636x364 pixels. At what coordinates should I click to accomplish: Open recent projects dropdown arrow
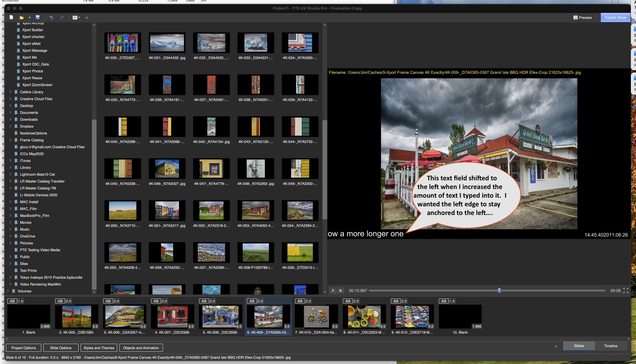coord(30,18)
